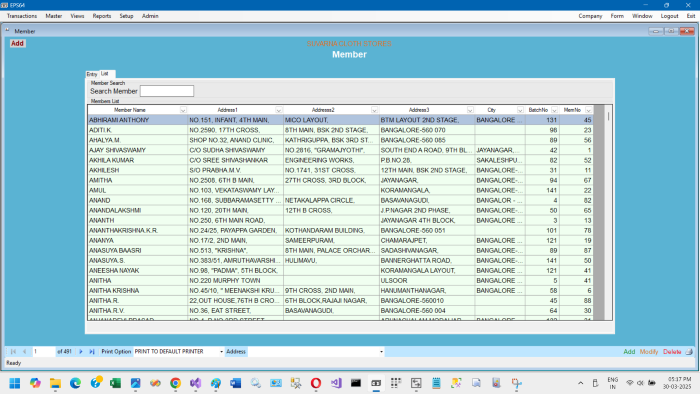Viewport: 700px width, 394px height.
Task: Expand the Print Option dropdown
Action: click(221, 352)
